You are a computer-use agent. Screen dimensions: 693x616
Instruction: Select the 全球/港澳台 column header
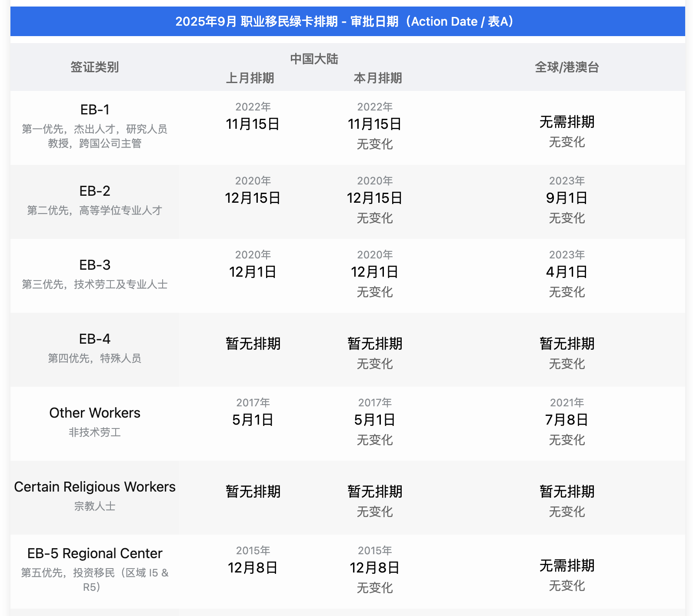click(566, 67)
